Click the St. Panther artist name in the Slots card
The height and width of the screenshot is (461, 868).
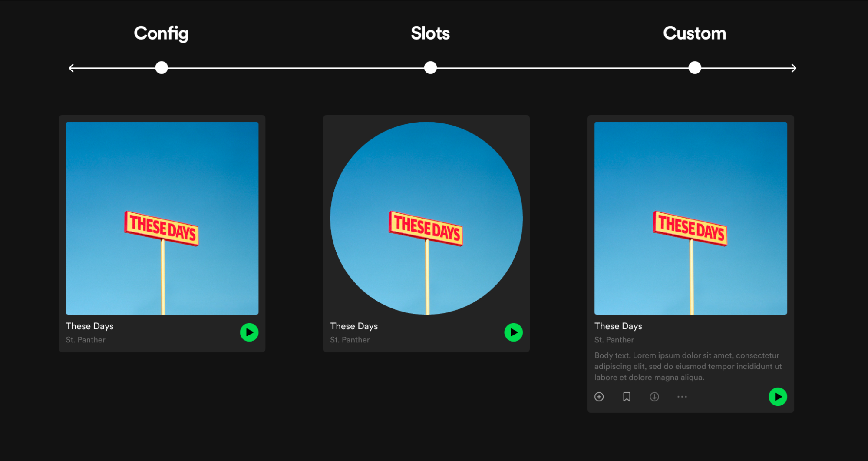350,340
